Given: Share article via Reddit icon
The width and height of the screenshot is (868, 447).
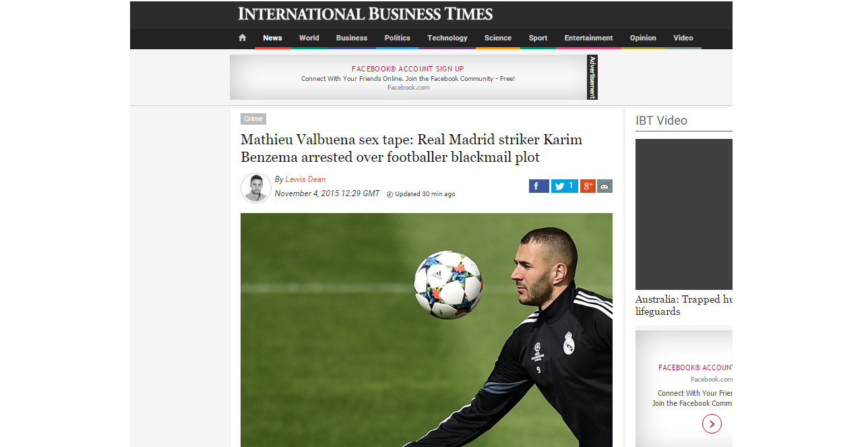Looking at the screenshot, I should pos(605,186).
